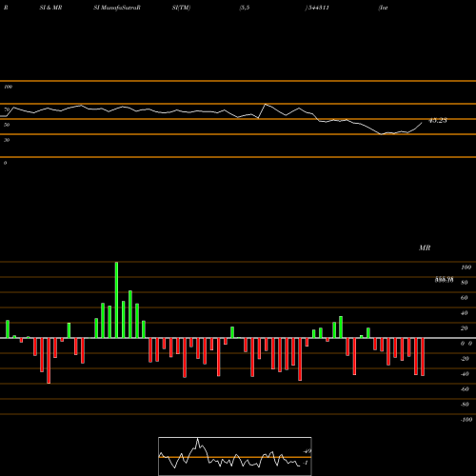Click the -60 label on the MR axis
The height and width of the screenshot is (476, 476).
[x=465, y=389]
